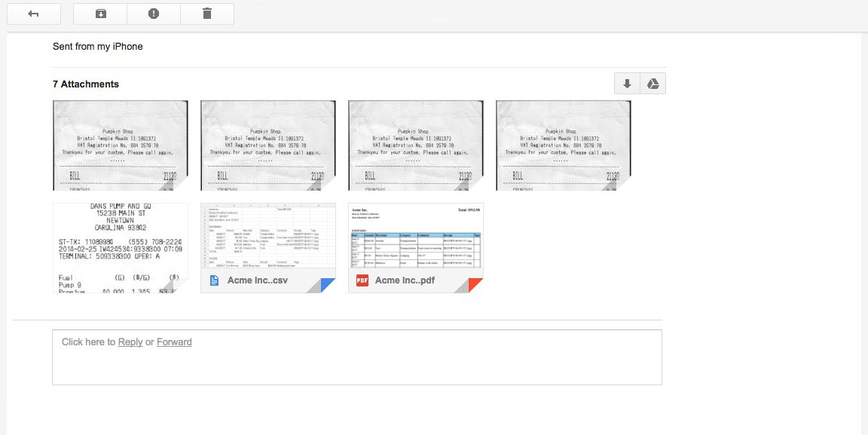Click the Forward link

(174, 342)
